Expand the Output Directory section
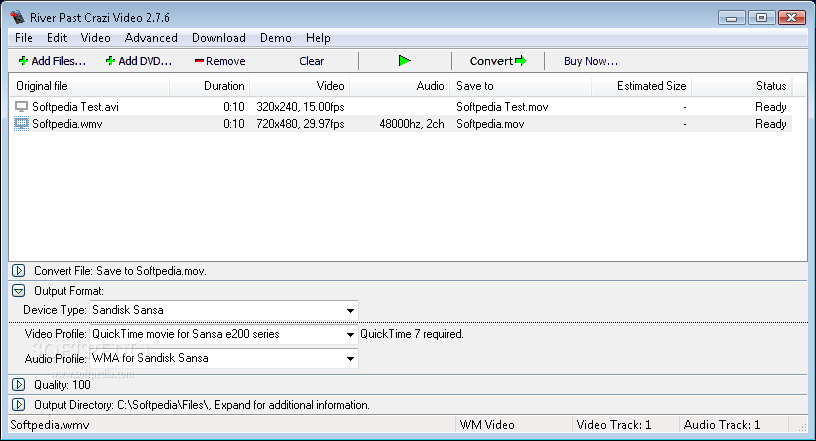The width and height of the screenshot is (816, 441). 18,405
